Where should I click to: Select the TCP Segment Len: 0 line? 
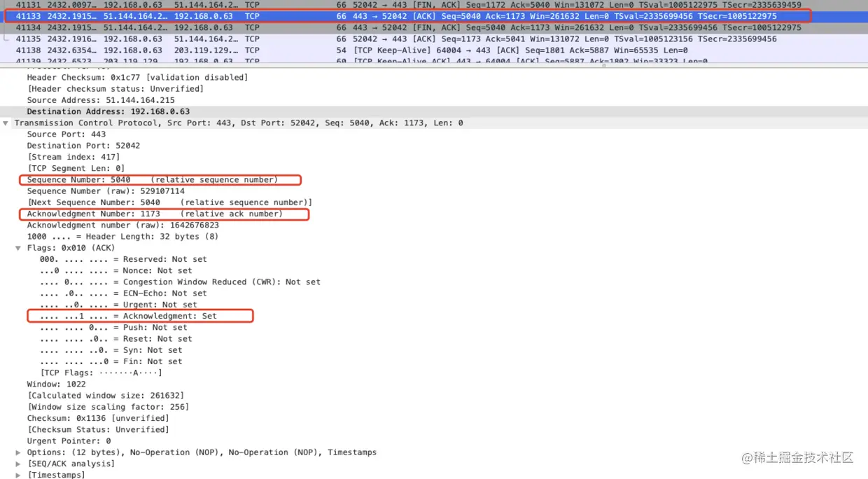click(x=76, y=168)
